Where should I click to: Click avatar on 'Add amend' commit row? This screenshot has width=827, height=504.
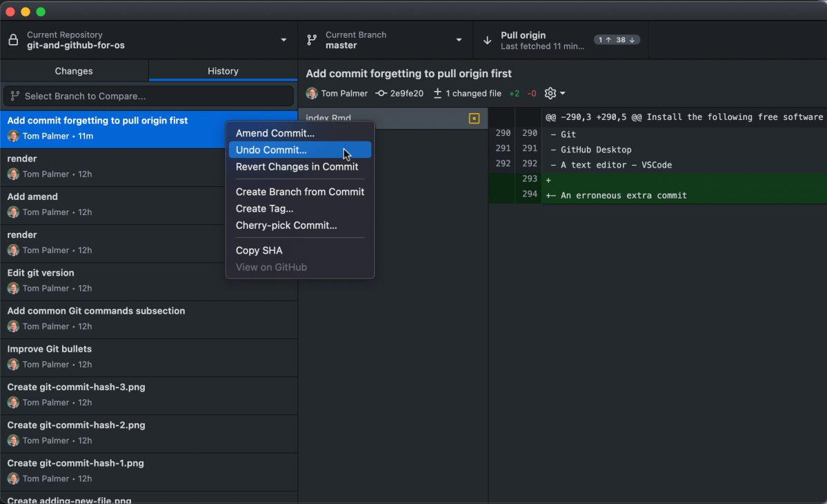pos(13,212)
